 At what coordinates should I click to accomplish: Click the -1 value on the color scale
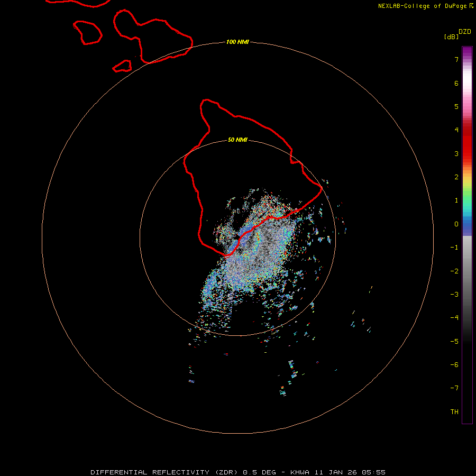click(454, 248)
